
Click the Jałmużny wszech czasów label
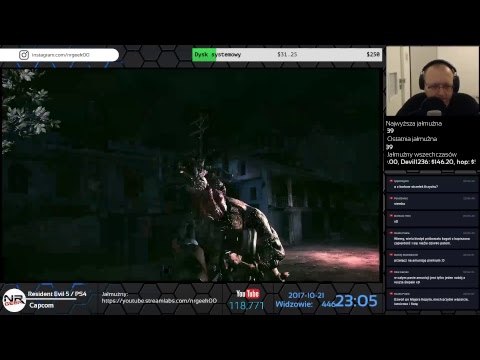[422, 154]
